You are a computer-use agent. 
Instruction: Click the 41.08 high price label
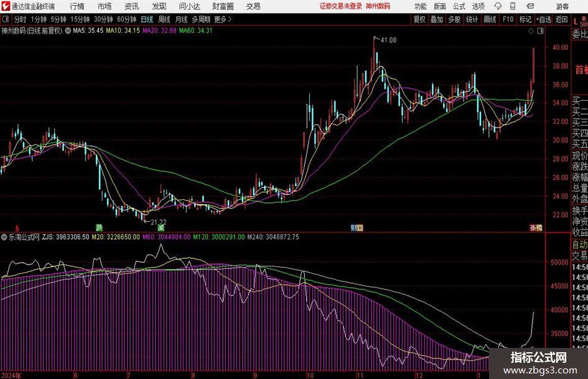pos(388,40)
